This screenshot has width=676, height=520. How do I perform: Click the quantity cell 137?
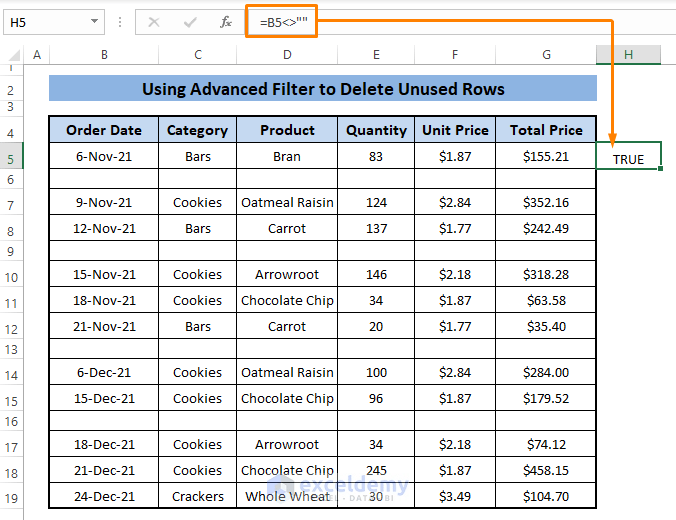pos(376,228)
